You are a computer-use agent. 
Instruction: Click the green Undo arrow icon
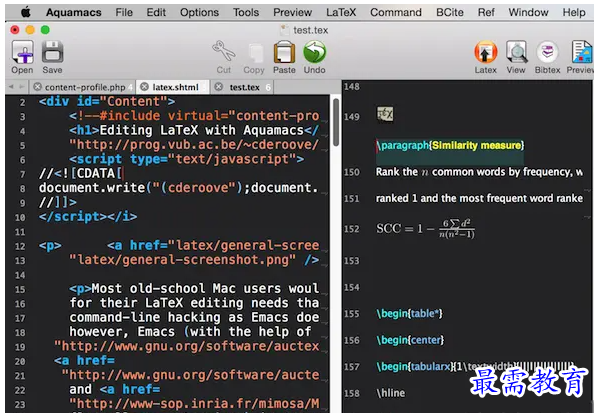coord(314,52)
